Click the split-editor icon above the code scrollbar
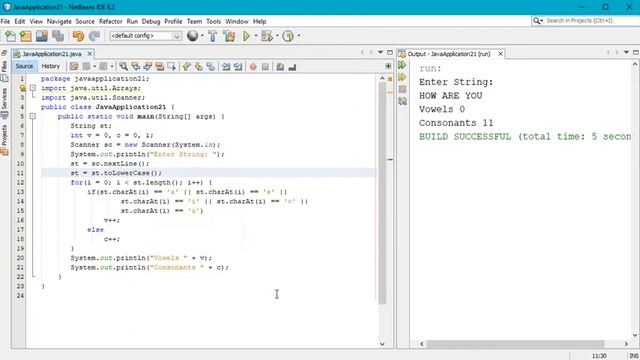 click(388, 66)
